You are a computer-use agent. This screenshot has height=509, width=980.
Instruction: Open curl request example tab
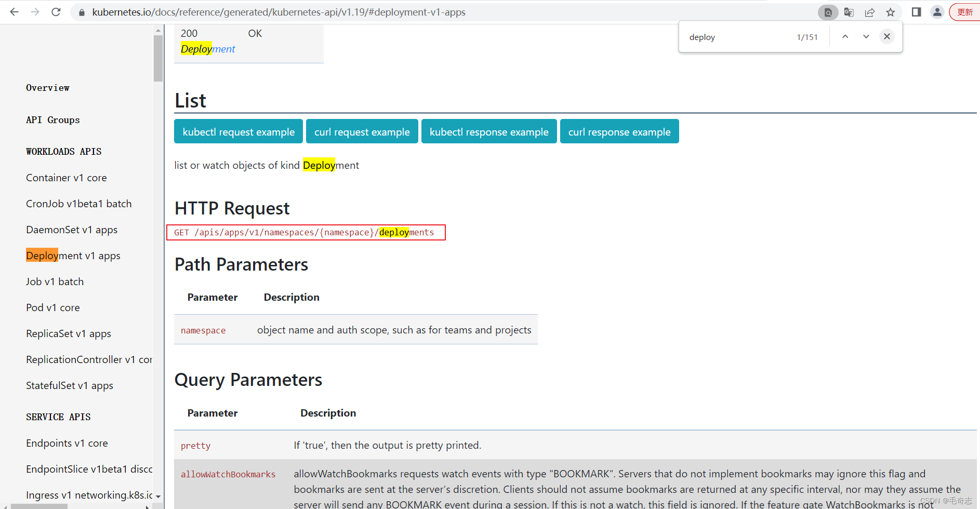pos(362,131)
